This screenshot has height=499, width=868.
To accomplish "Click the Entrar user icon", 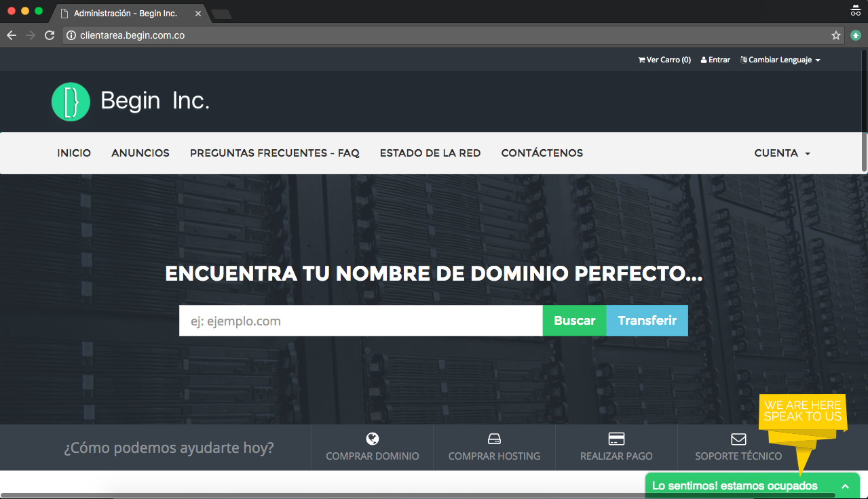I will 704,60.
